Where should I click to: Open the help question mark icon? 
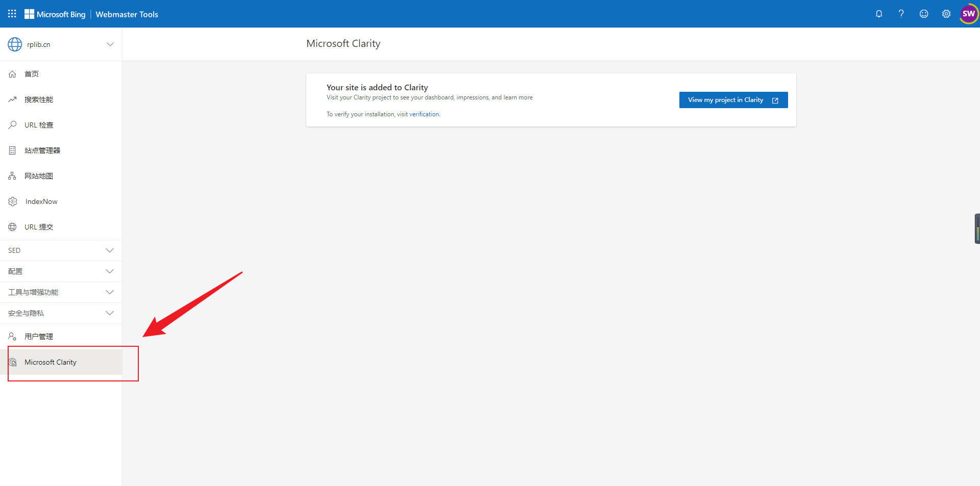(x=901, y=14)
